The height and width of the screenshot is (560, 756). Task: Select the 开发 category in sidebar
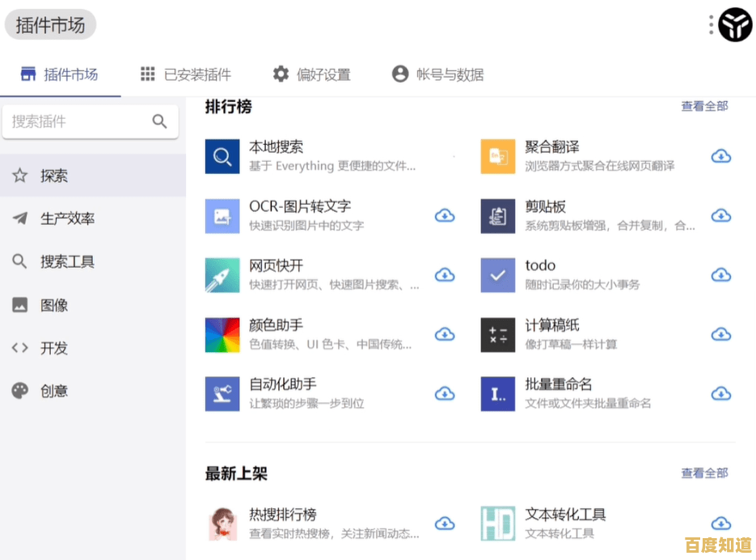pos(54,348)
